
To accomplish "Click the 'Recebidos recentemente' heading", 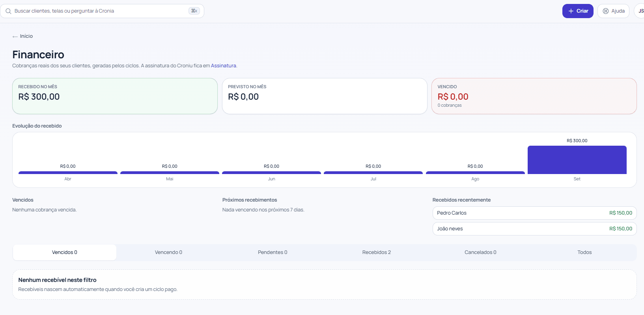I will coord(461,200).
